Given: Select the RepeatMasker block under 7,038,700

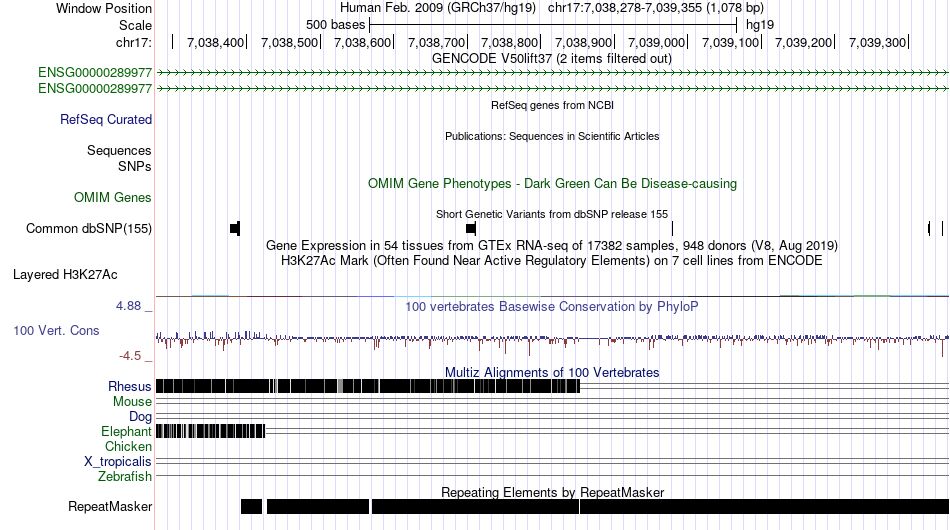Looking at the screenshot, I should [x=475, y=506].
